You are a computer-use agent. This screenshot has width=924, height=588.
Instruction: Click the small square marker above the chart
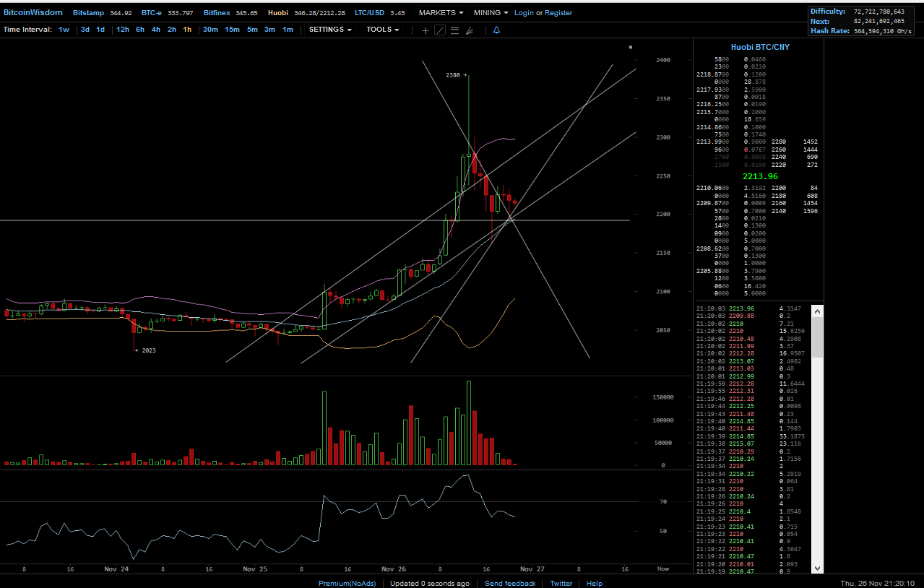(631, 47)
